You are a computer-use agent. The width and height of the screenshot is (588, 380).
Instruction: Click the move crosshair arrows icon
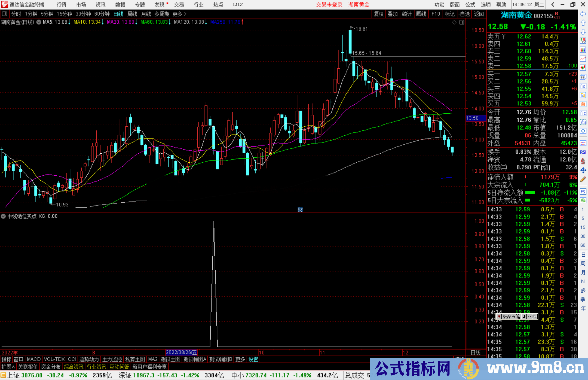pos(583,170)
